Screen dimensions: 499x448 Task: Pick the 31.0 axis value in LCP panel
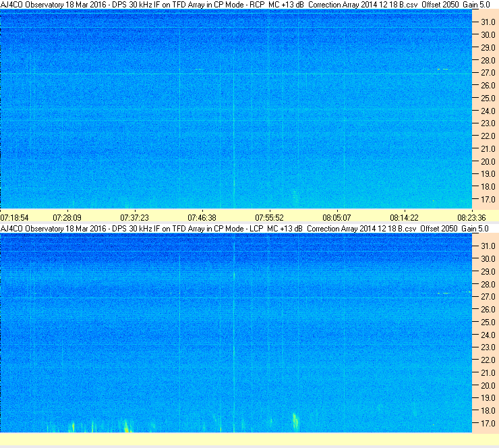(488, 246)
